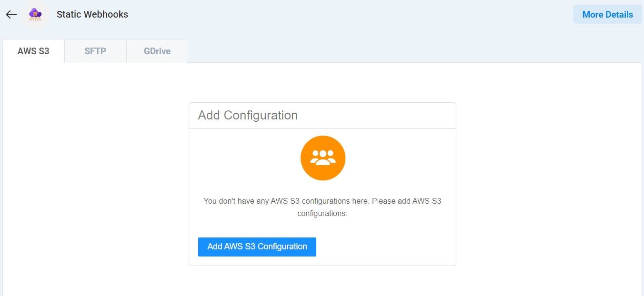Click the orange users group icon
The width and height of the screenshot is (644, 296).
pos(322,158)
